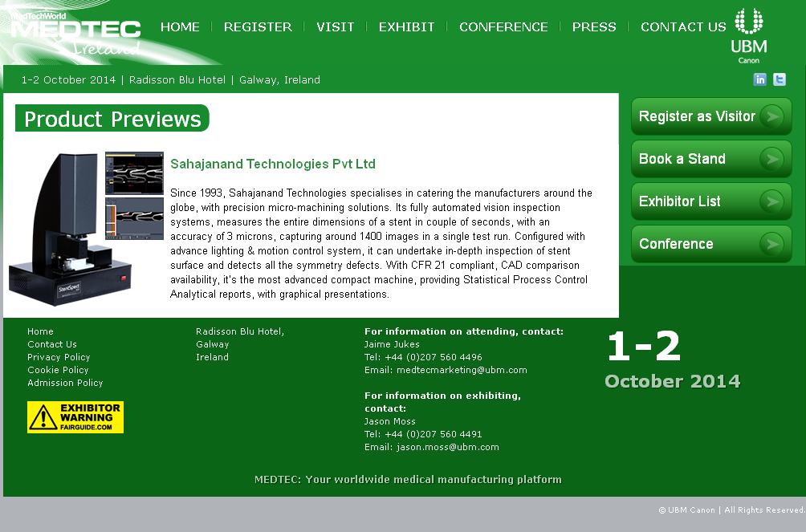The height and width of the screenshot is (532, 806).
Task: Follow the footer Home link
Action: pyautogui.click(x=40, y=331)
